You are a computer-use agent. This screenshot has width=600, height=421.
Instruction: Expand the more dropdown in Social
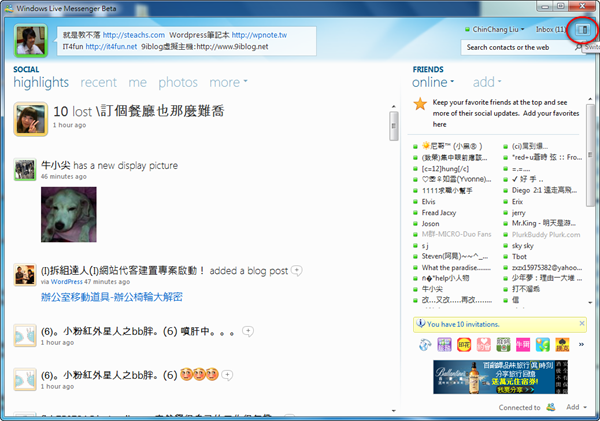pos(228,82)
